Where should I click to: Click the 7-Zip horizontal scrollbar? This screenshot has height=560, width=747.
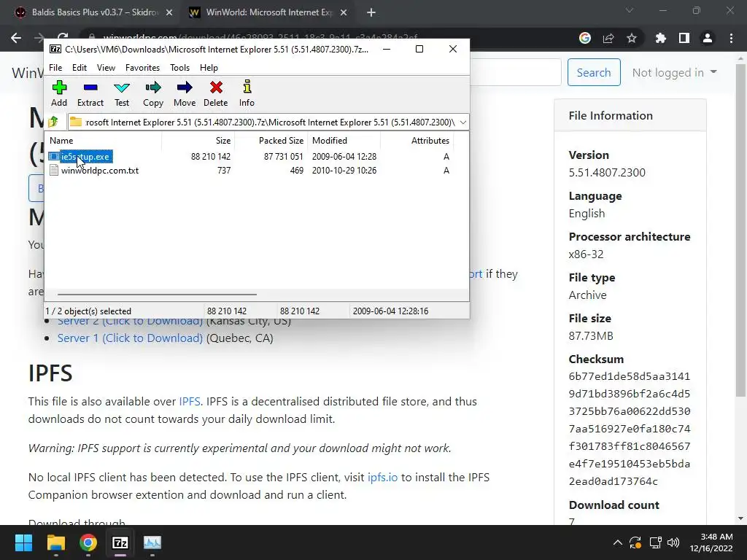tap(158, 295)
